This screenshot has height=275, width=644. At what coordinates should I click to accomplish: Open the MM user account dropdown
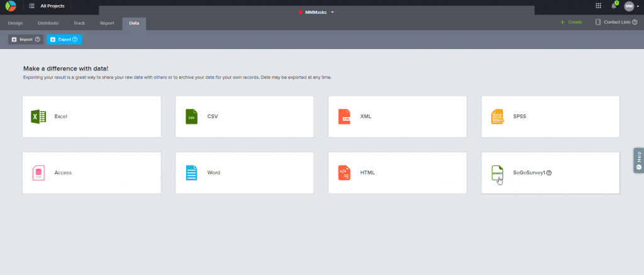point(632,6)
